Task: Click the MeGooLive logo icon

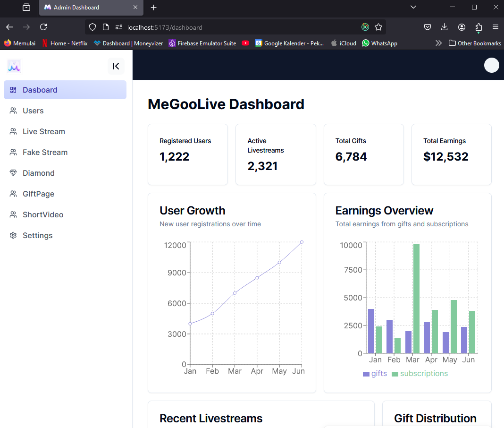Action: click(x=14, y=66)
